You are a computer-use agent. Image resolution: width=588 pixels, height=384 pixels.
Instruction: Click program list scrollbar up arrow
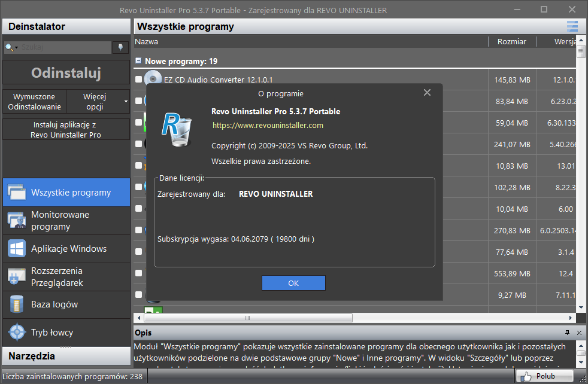tap(581, 40)
